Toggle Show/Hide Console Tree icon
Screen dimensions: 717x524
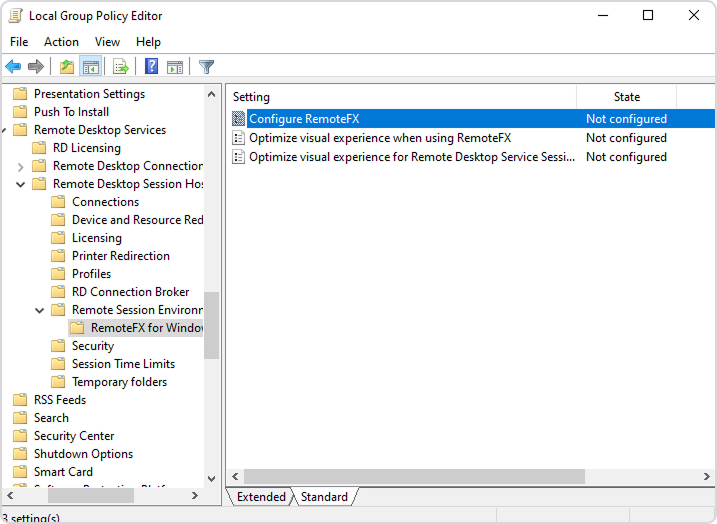point(91,67)
